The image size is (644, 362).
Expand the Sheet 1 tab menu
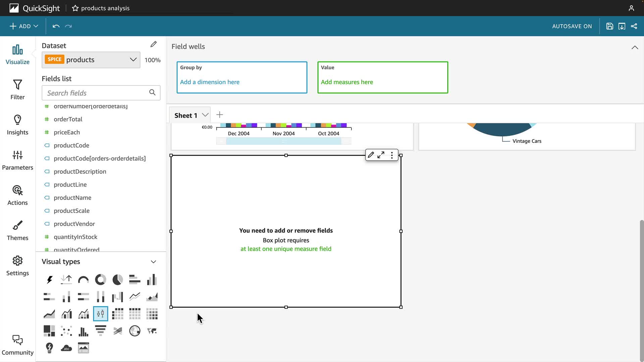205,115
